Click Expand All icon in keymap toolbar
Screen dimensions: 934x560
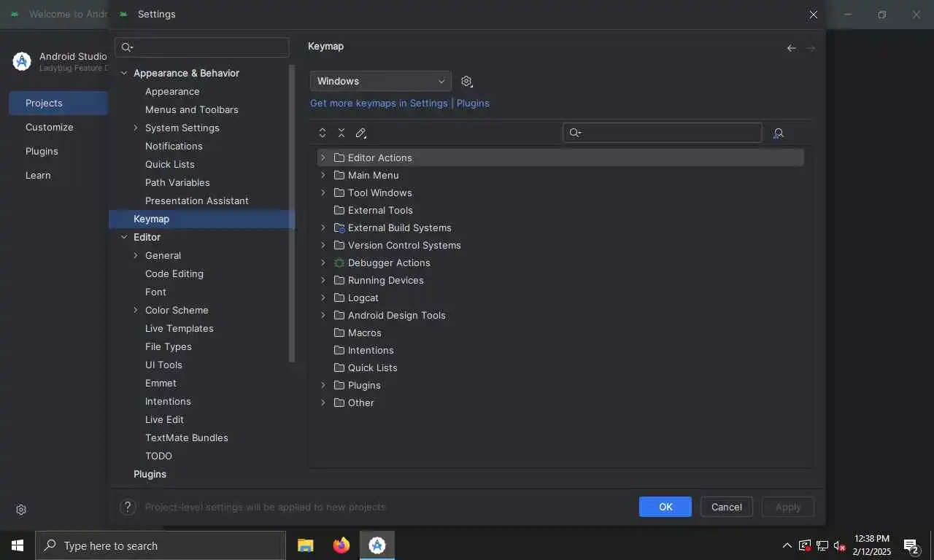coord(323,133)
